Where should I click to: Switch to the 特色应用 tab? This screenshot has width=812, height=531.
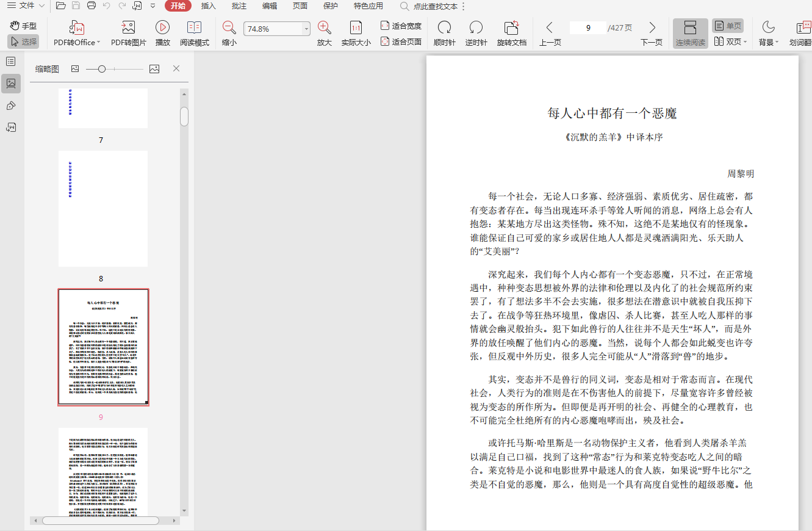(368, 6)
